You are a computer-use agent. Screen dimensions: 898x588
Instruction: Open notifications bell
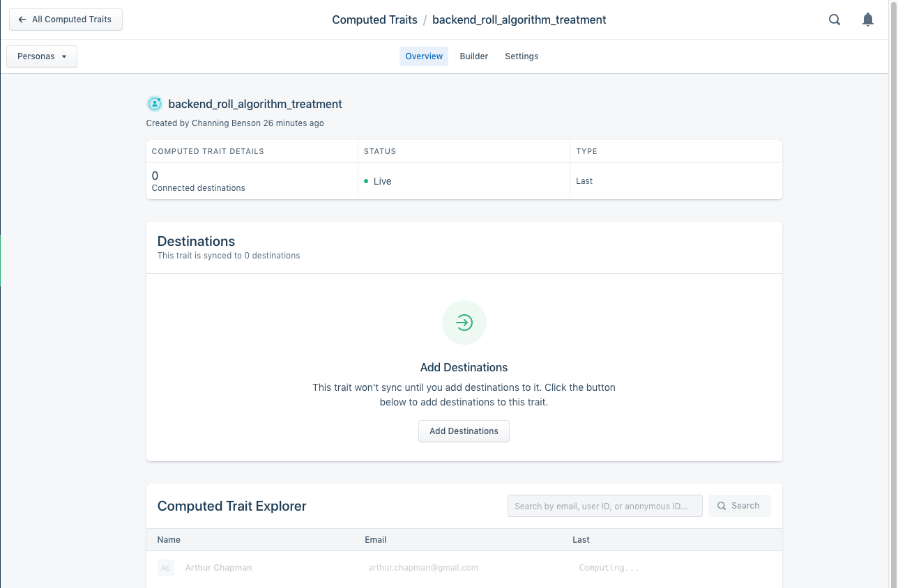click(x=867, y=20)
